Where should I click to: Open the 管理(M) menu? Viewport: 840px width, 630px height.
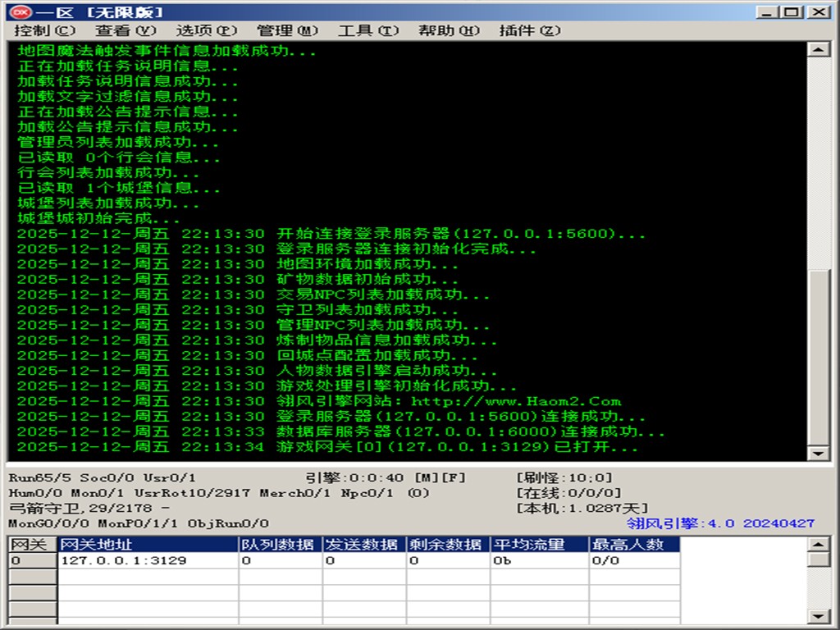(x=288, y=30)
